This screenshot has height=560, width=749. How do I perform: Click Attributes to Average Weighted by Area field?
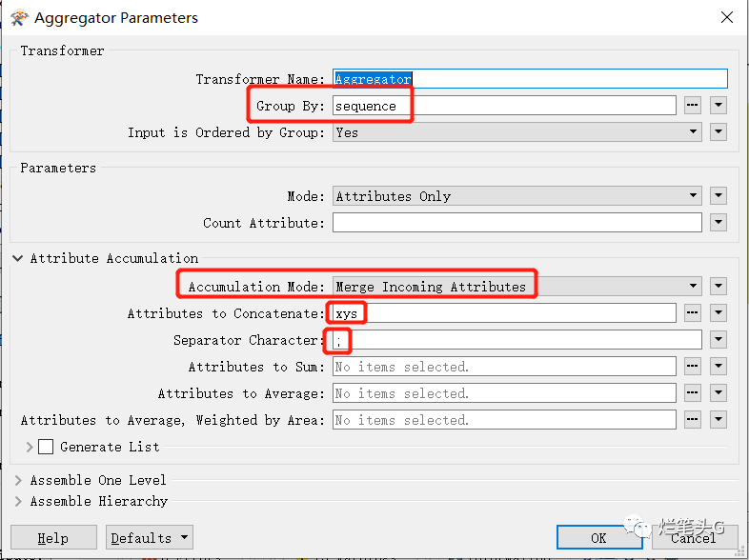pyautogui.click(x=504, y=420)
